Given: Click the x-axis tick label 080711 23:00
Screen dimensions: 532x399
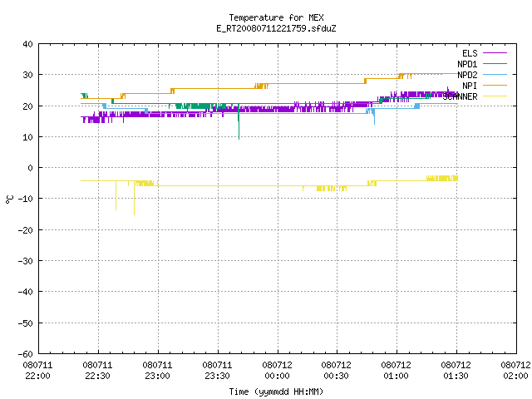Looking at the screenshot, I should tap(157, 370).
